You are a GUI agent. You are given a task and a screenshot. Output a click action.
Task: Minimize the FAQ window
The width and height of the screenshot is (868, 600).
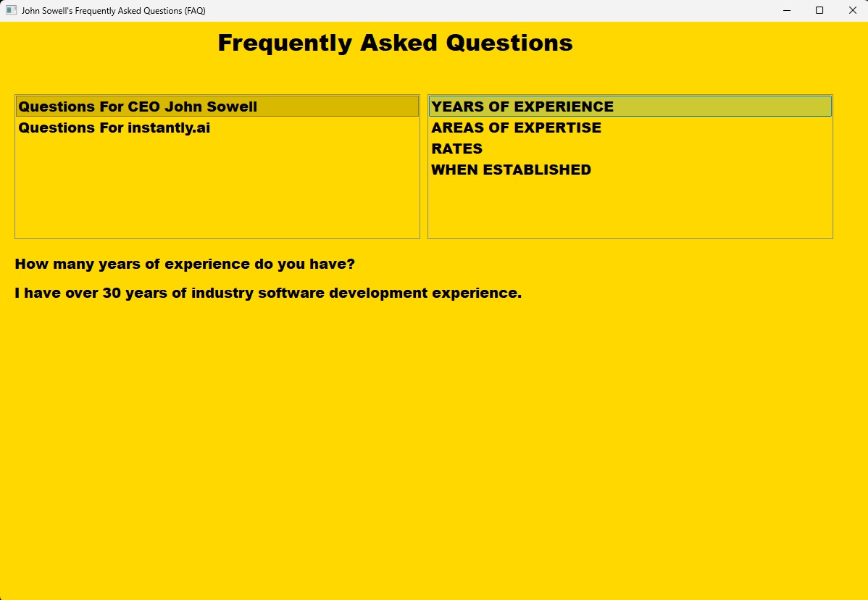(786, 11)
